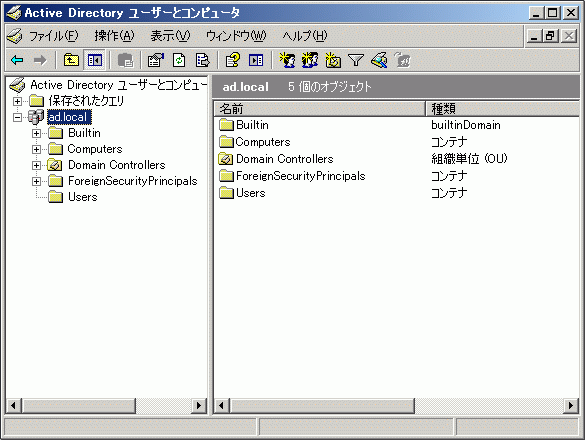Select ForeignSecurityPrincipals in the tree
This screenshot has width=585, height=440.
tap(132, 181)
